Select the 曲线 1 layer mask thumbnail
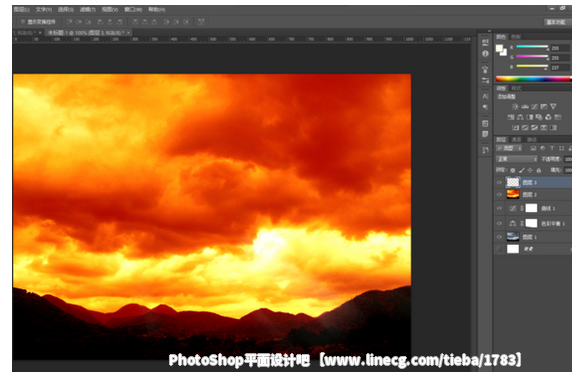 [x=531, y=208]
